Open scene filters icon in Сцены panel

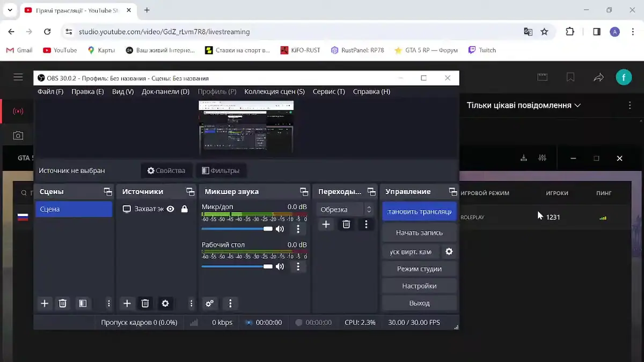pyautogui.click(x=83, y=304)
